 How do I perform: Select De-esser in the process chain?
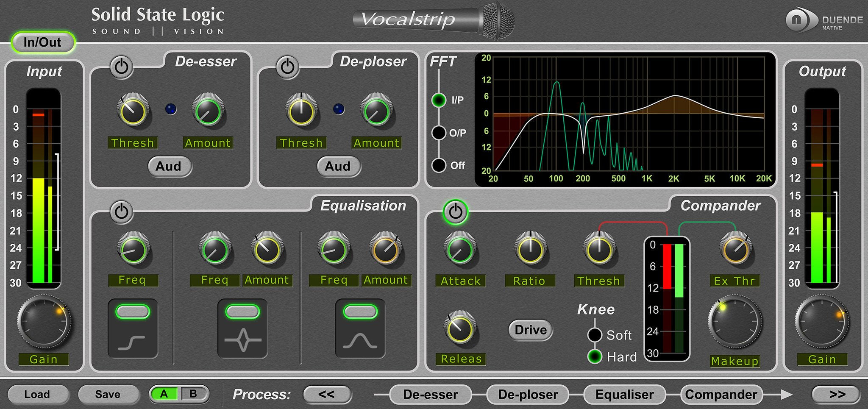[431, 395]
